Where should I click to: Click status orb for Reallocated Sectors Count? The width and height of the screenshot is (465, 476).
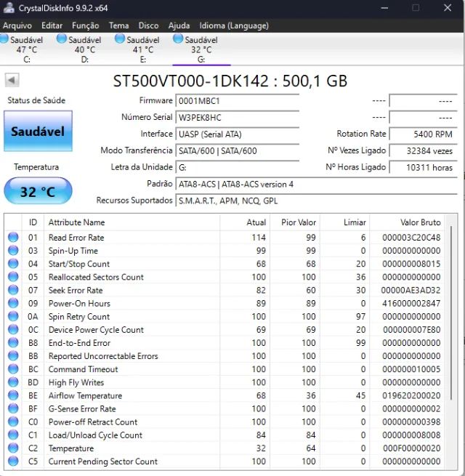click(x=13, y=277)
